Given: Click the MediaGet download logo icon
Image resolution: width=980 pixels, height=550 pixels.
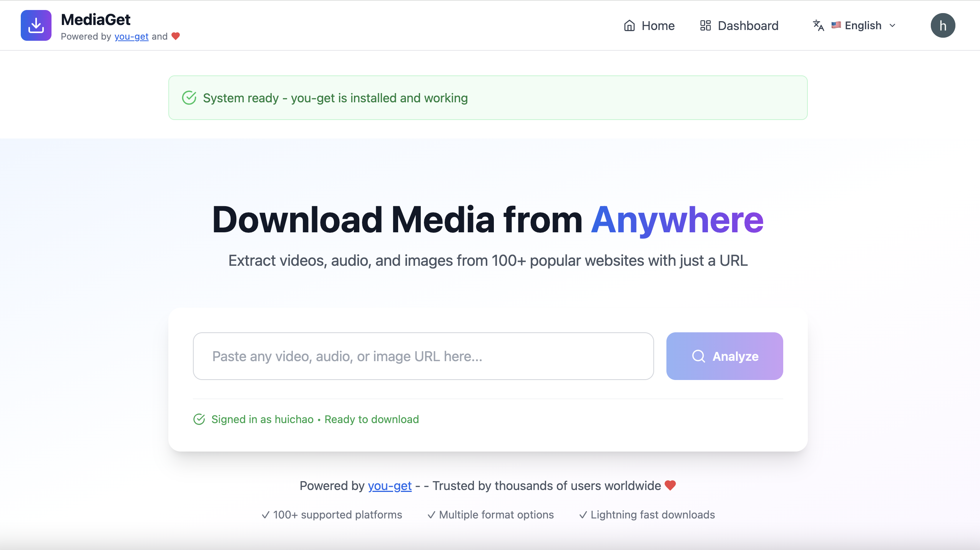Looking at the screenshot, I should pos(36,25).
